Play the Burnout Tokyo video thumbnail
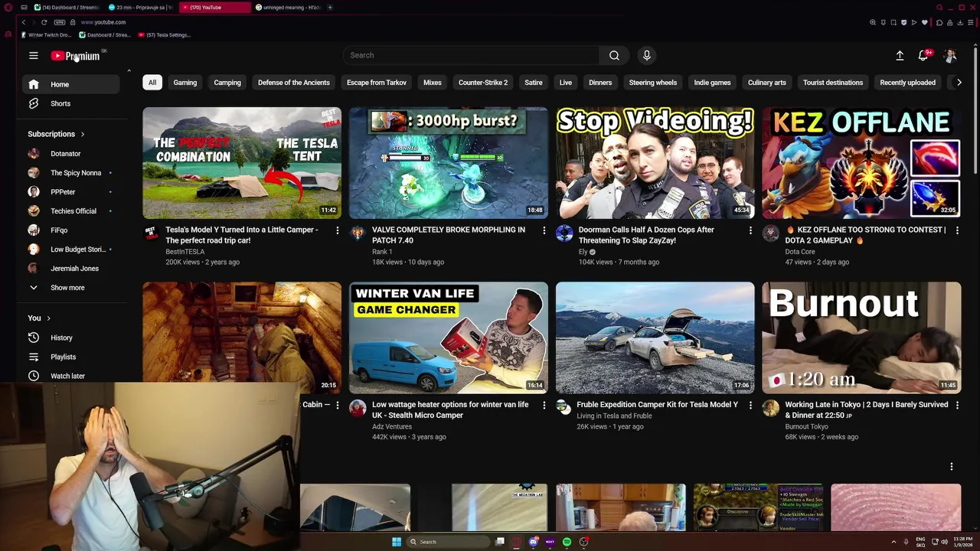 click(x=861, y=337)
